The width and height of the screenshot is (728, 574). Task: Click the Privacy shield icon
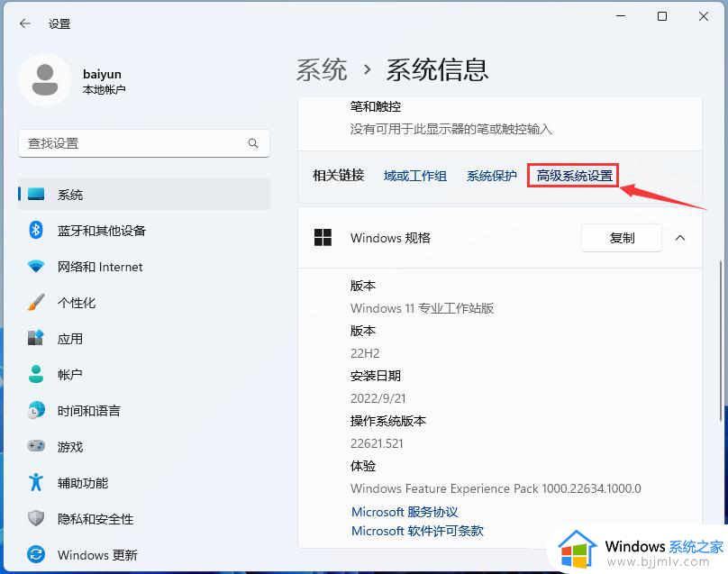(x=36, y=518)
